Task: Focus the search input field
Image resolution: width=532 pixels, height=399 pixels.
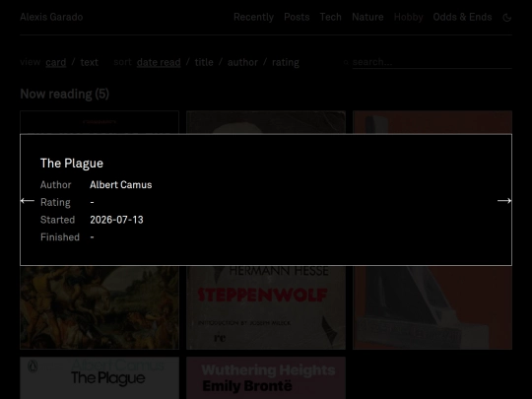Action: (x=432, y=62)
